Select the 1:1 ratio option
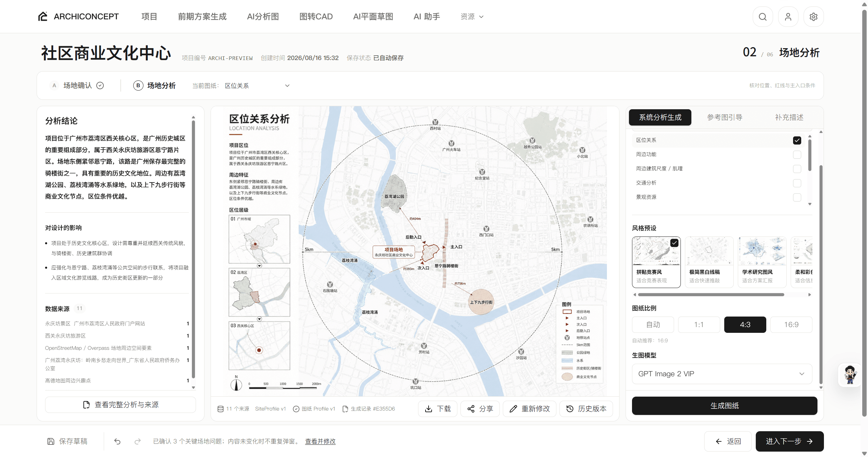Viewport: 868px width, 457px height. (x=699, y=325)
